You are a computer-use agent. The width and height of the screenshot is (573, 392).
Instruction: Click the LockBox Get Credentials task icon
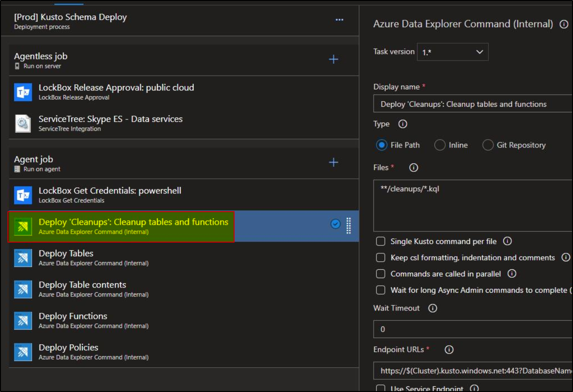coord(23,195)
